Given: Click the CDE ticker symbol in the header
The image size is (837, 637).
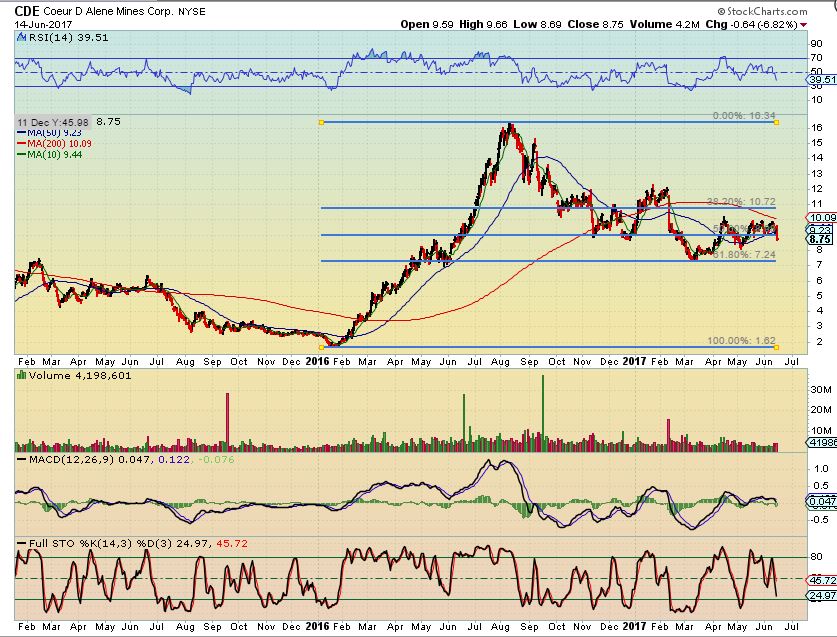Looking at the screenshot, I should tap(27, 10).
